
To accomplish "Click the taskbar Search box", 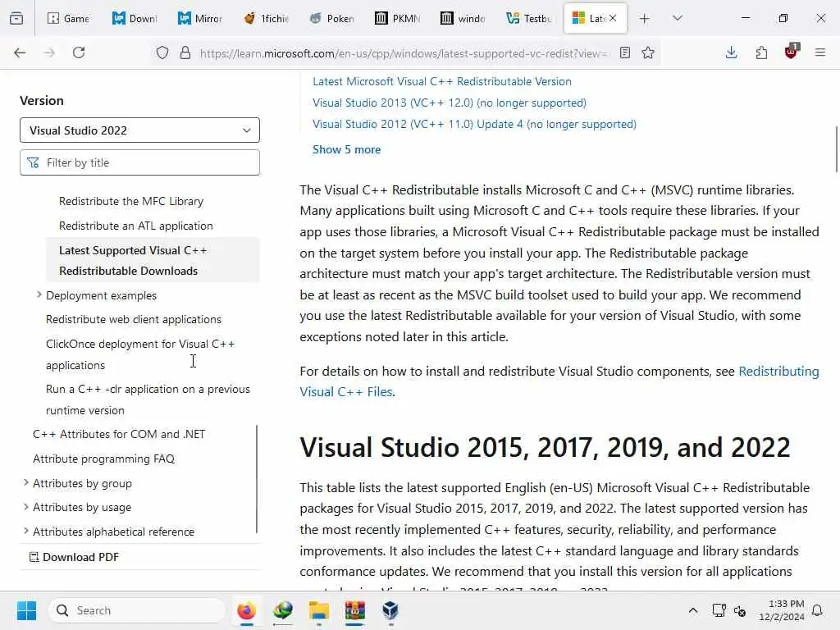I will pyautogui.click(x=137, y=610).
